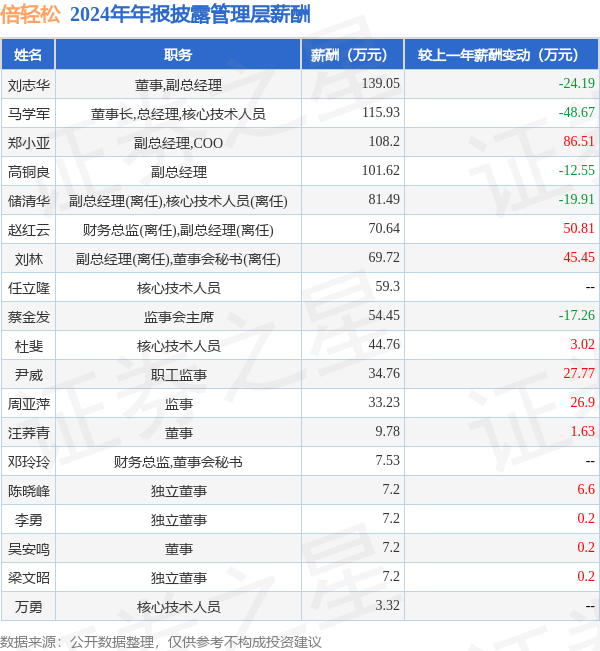Select the name 吴安鸣
This screenshot has width=600, height=651.
coord(29,549)
